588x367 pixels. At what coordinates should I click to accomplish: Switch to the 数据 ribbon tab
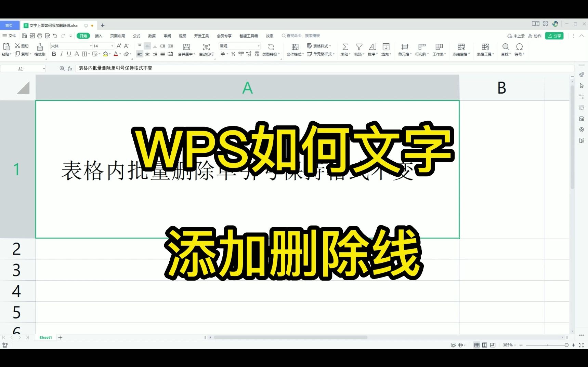(152, 36)
